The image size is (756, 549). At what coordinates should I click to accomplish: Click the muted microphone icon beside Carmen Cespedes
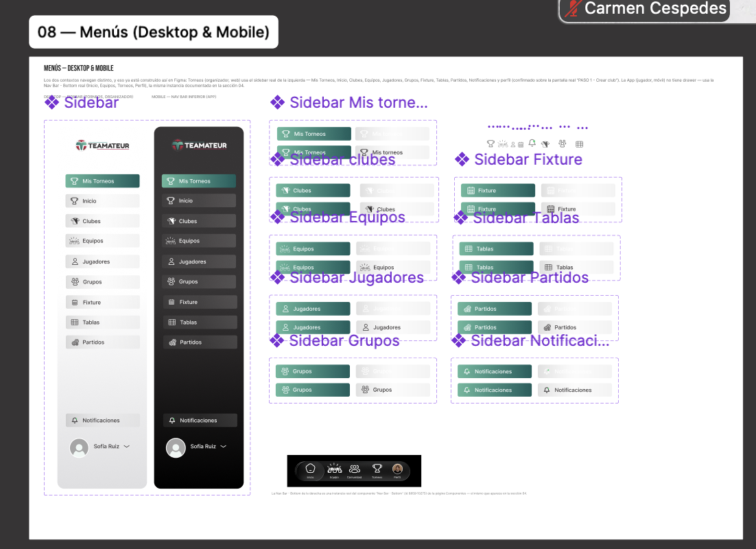[x=573, y=8]
